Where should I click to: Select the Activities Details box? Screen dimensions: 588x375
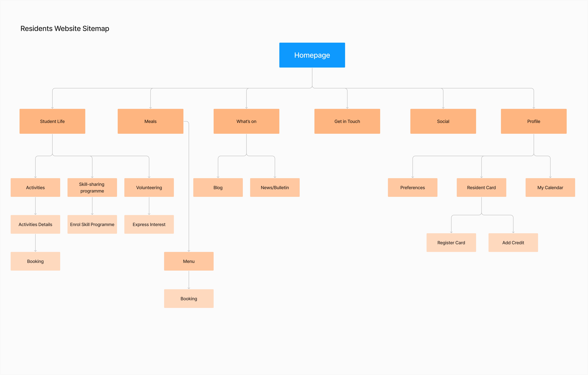[35, 224]
